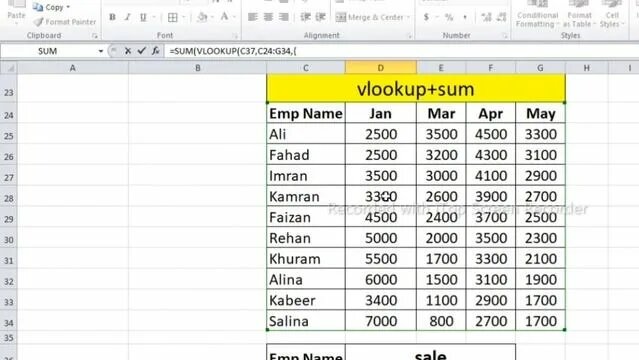Activate the Format Painter
This screenshot has height=360, width=639.
[x=65, y=22]
